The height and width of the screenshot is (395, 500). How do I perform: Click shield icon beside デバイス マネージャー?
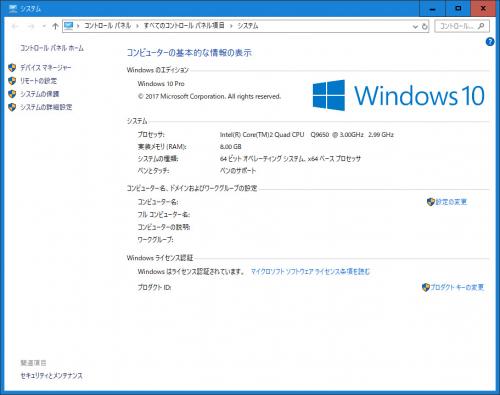tap(12, 68)
